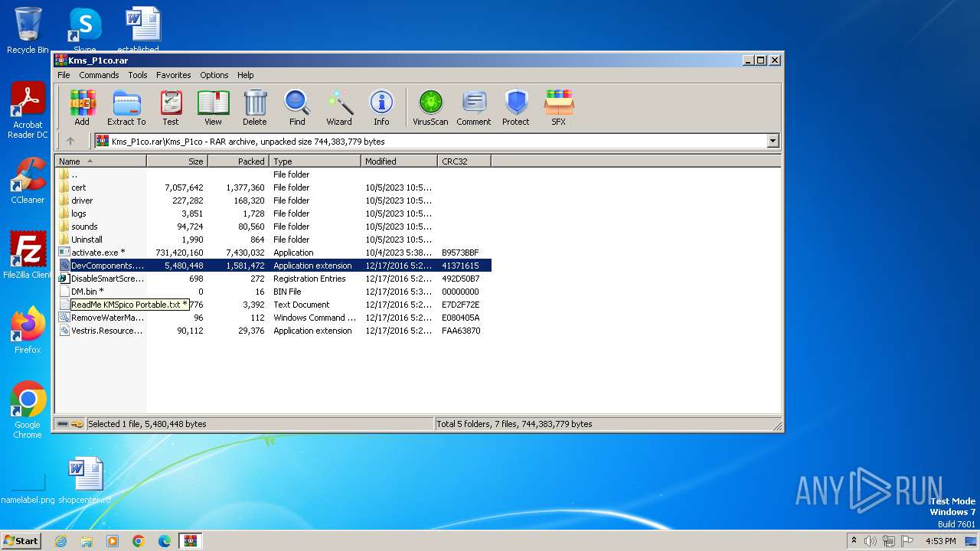The width and height of the screenshot is (980, 551).
Task: Open the established Word document on desktop
Action: (x=143, y=29)
